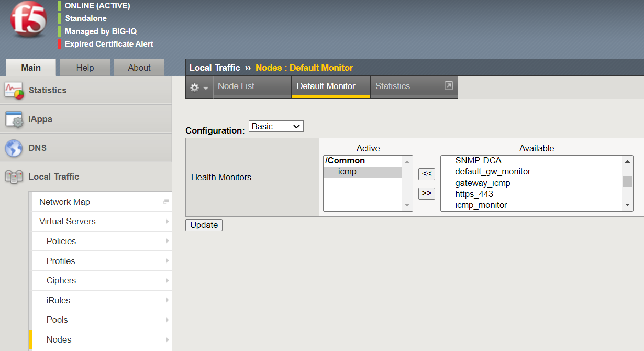
Task: Switch to the Help tab
Action: [85, 68]
